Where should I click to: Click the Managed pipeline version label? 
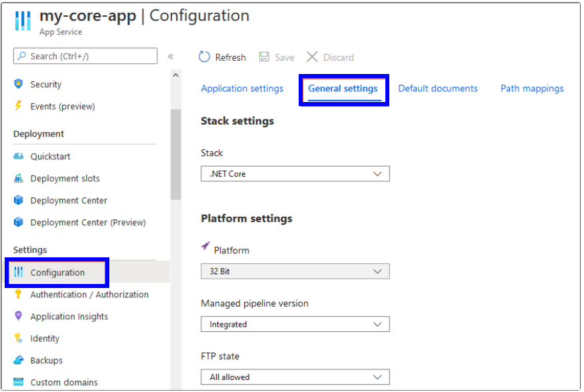tap(255, 303)
